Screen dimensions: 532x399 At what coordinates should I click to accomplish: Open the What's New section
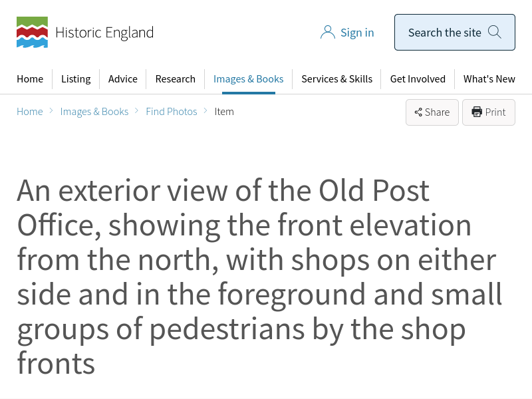point(489,78)
